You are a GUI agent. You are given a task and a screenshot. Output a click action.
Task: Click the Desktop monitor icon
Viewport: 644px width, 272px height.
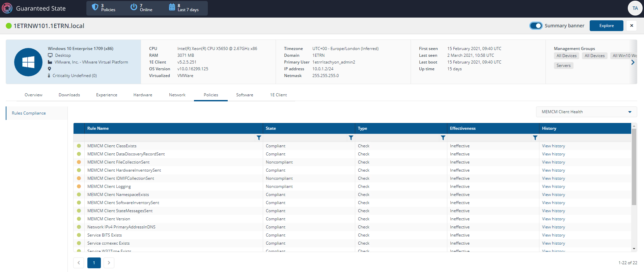(x=50, y=55)
